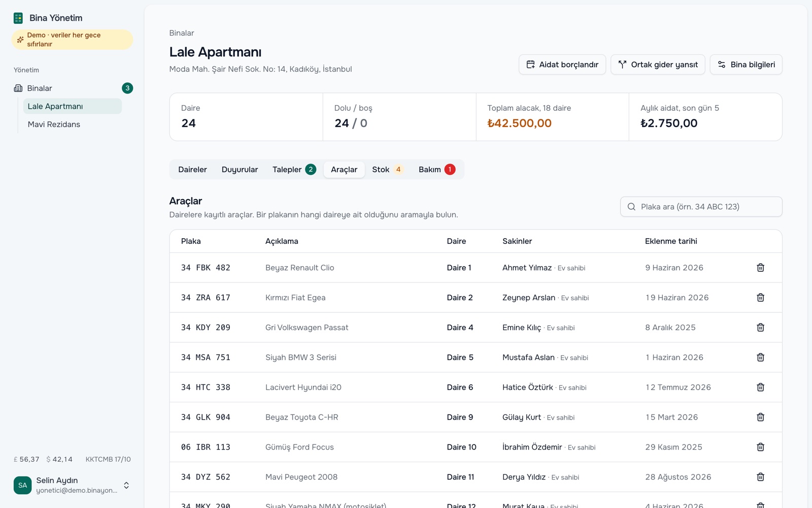
Task: Delete vehicle 06 IBR 113
Action: 760,447
